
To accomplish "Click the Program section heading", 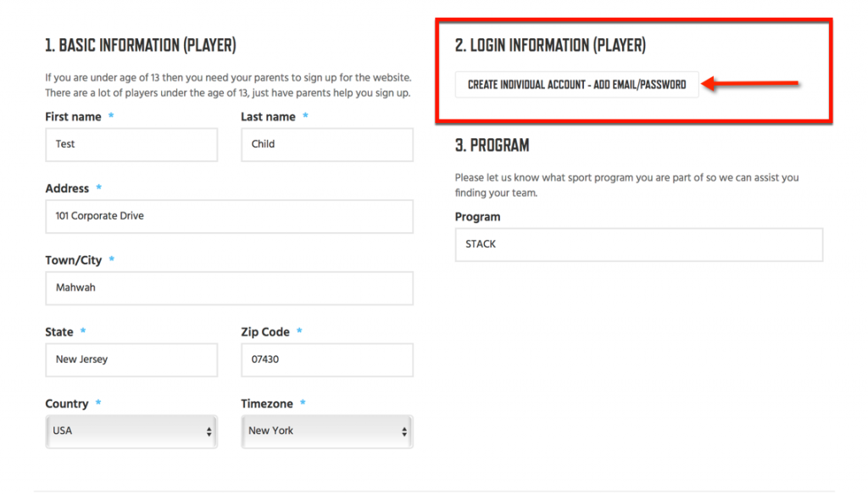I will click(492, 146).
